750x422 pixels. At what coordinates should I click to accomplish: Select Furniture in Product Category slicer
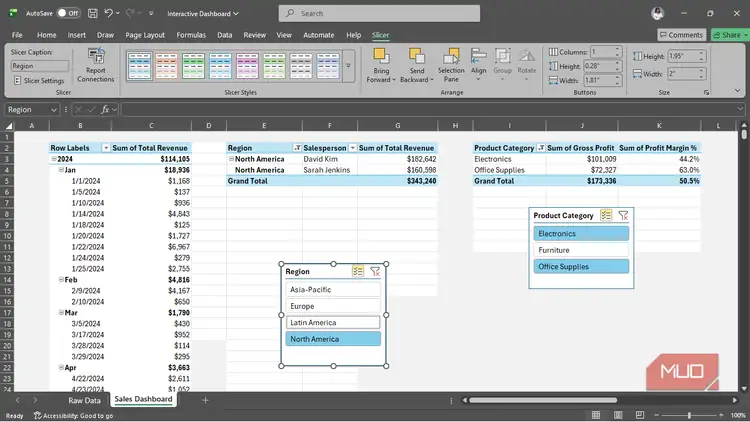click(x=581, y=250)
